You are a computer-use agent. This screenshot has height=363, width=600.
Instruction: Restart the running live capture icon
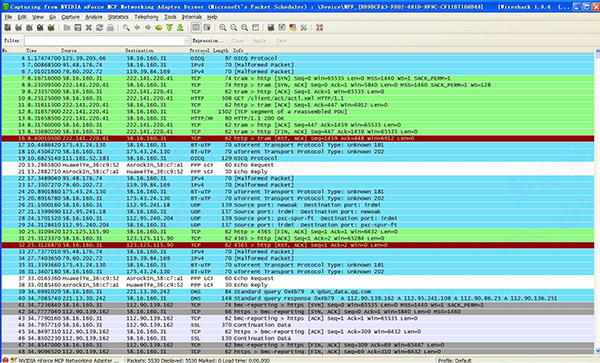pos(51,28)
